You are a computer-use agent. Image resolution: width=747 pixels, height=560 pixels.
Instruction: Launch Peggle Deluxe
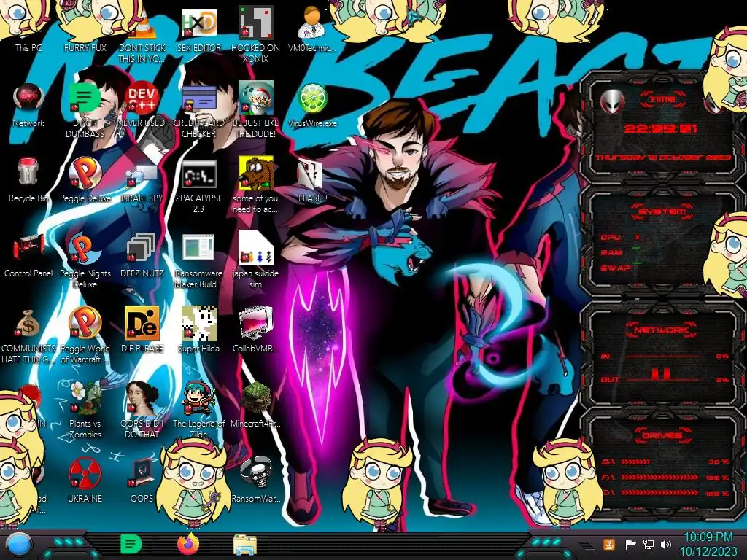click(85, 180)
